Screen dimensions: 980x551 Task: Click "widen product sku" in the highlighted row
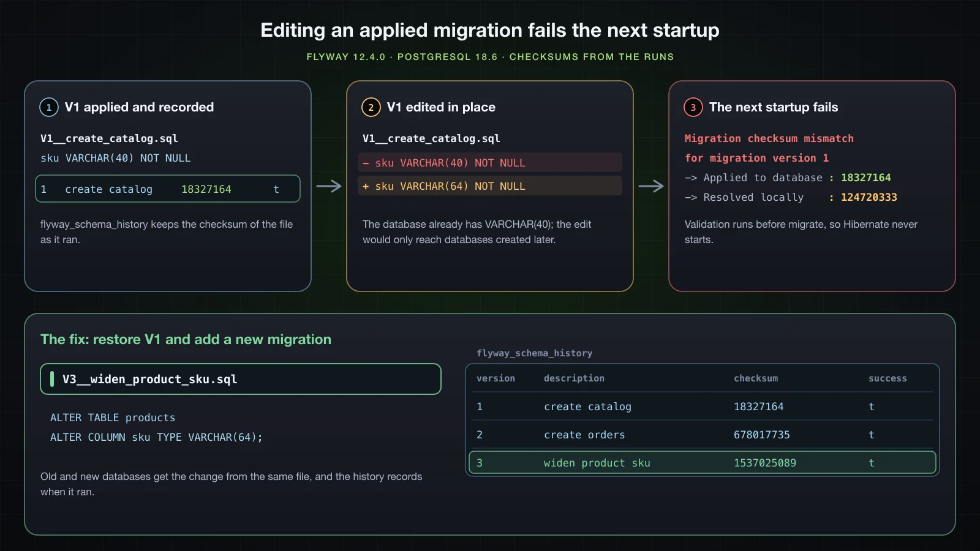pos(597,463)
